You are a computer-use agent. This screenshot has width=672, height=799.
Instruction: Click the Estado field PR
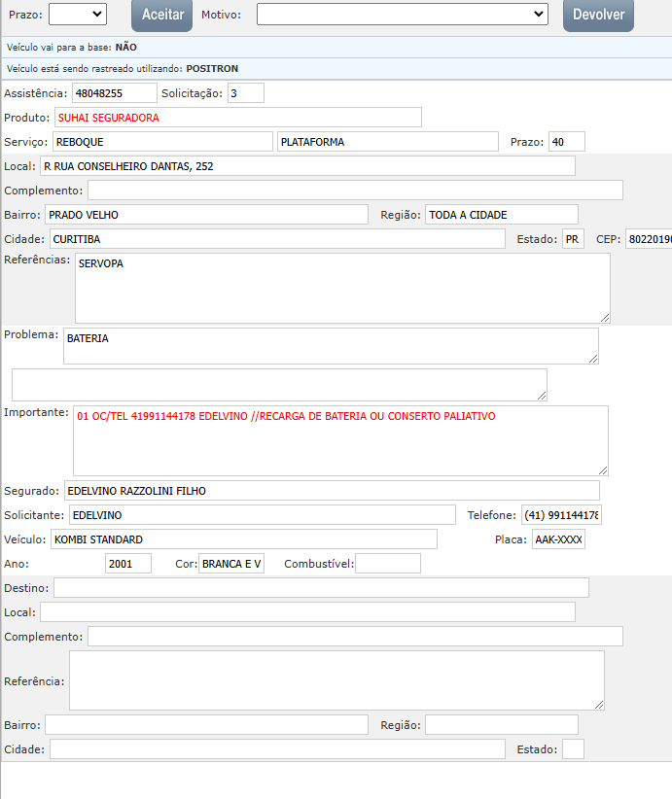tap(573, 239)
